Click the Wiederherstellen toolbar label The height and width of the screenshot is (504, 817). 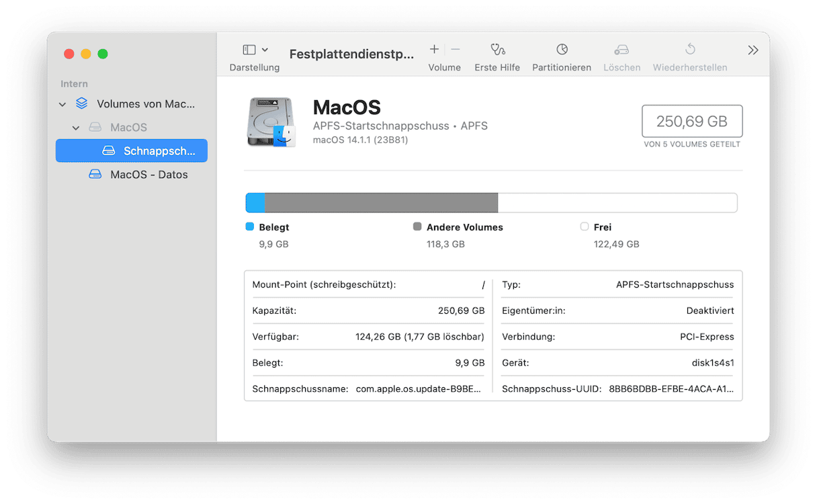(x=690, y=68)
